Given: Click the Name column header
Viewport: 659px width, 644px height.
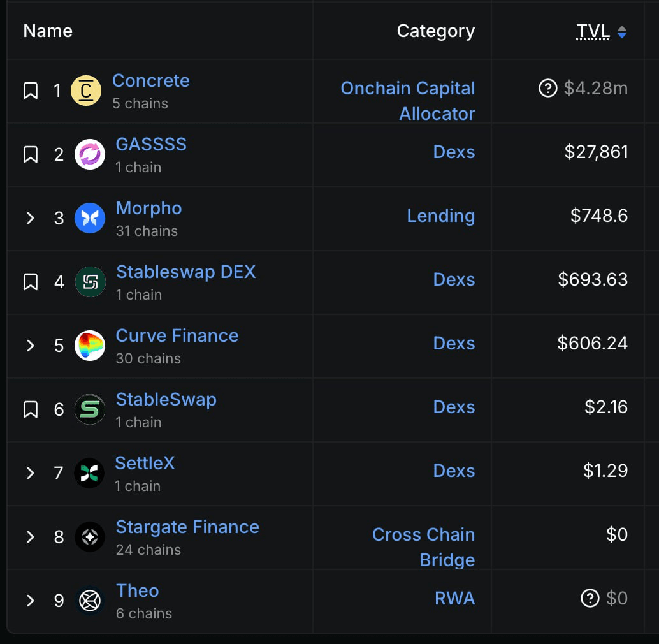Looking at the screenshot, I should (x=48, y=31).
